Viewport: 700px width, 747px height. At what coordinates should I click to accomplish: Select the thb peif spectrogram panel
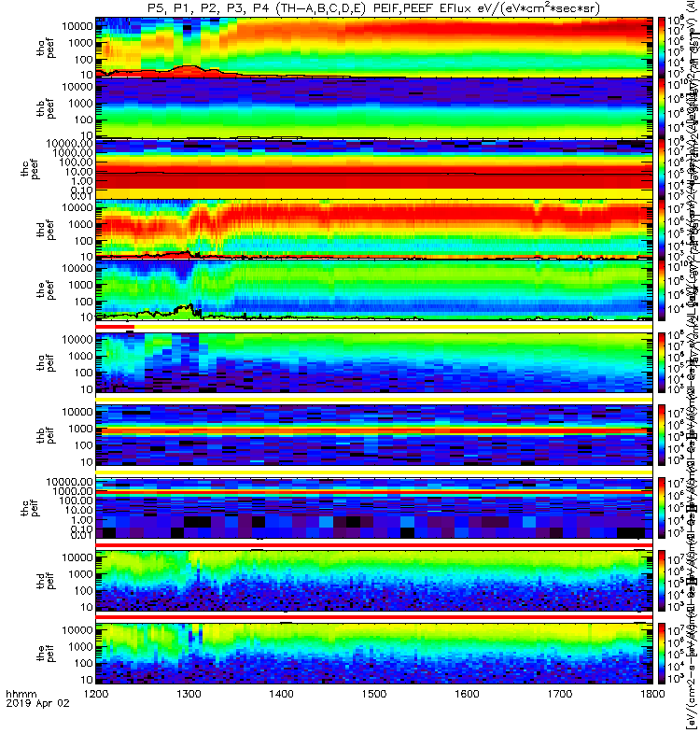click(374, 435)
